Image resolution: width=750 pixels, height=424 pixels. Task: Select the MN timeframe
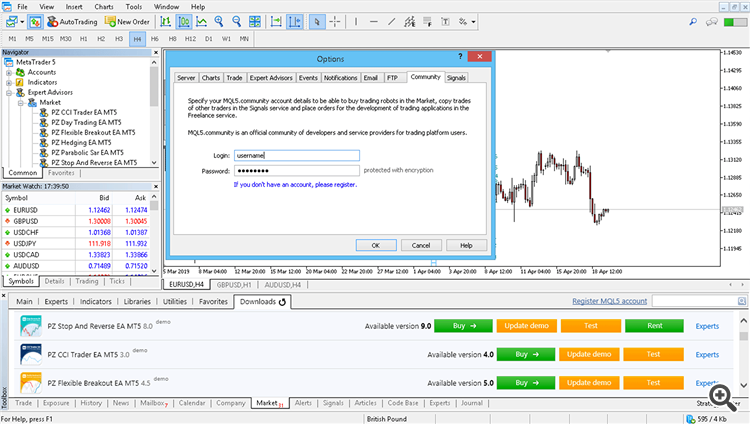244,39
